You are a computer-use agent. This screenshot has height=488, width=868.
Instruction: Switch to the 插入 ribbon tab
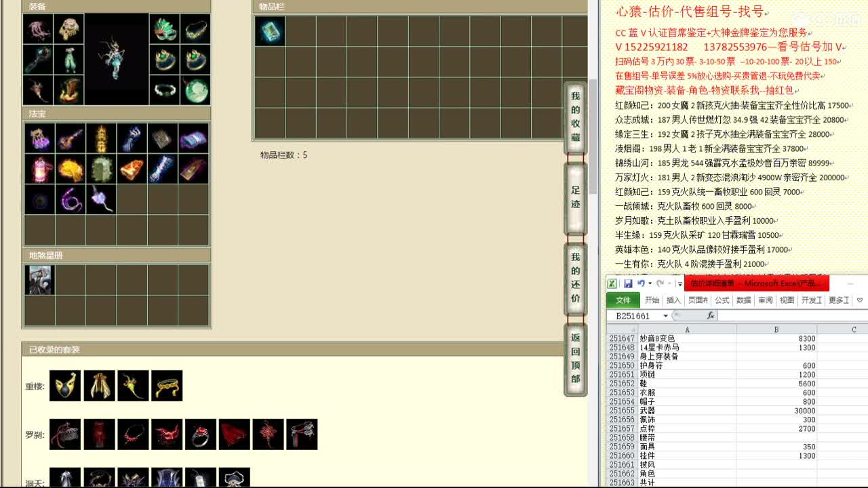[673, 300]
